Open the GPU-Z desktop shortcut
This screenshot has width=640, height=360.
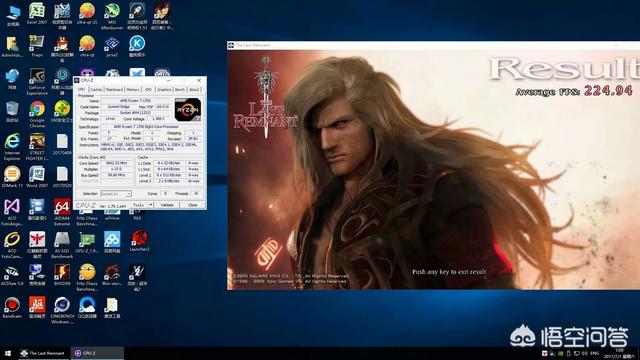(87, 242)
